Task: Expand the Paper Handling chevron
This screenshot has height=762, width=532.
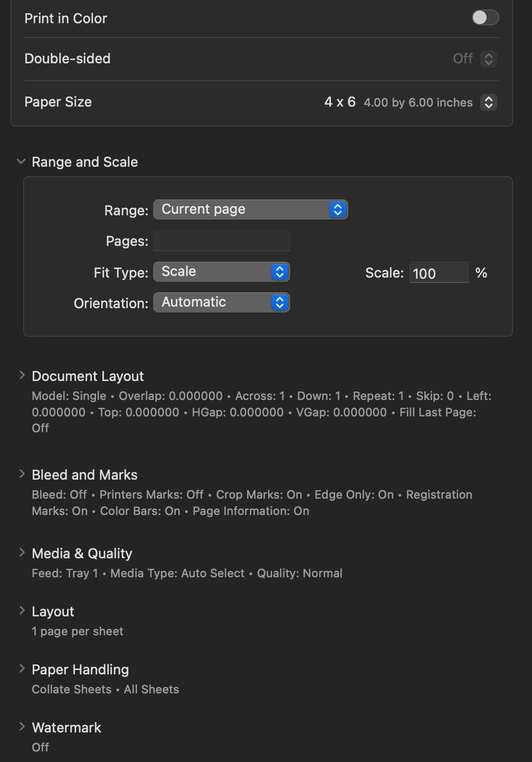Action: coord(22,669)
